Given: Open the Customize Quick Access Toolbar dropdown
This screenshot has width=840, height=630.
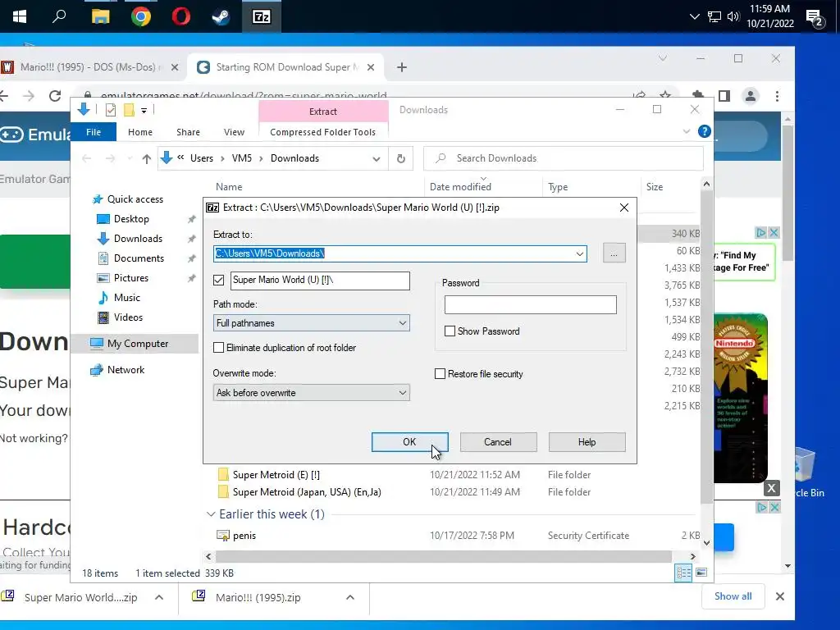Looking at the screenshot, I should click(144, 111).
